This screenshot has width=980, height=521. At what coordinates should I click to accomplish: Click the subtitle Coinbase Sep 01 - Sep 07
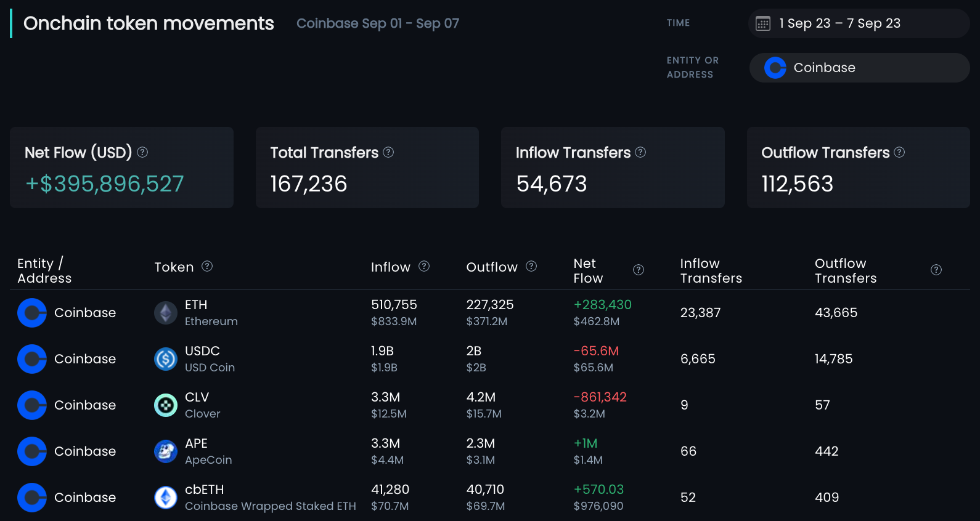(x=378, y=23)
